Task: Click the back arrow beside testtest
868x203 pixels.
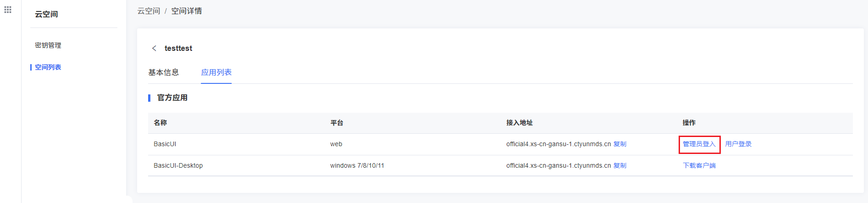Action: point(154,48)
